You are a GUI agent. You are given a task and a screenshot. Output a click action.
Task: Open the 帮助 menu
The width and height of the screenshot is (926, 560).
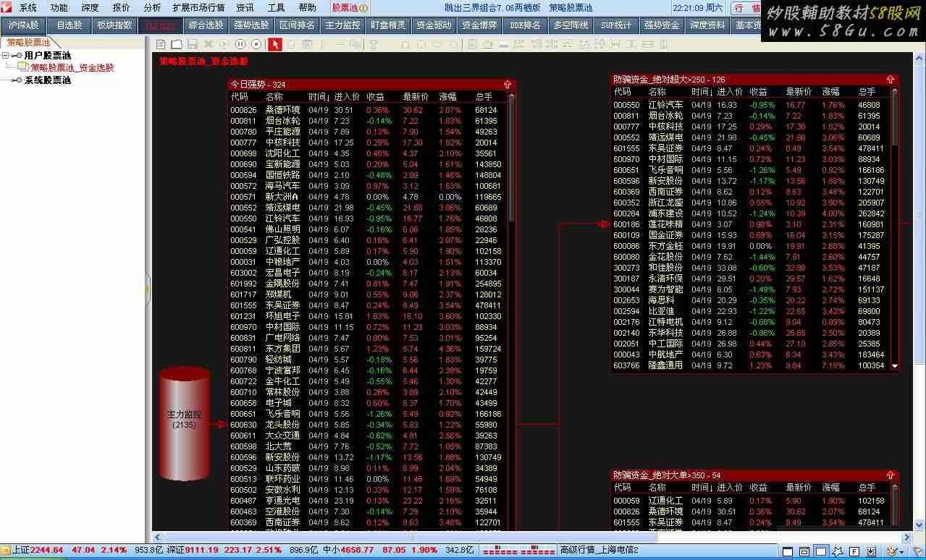pyautogui.click(x=307, y=8)
